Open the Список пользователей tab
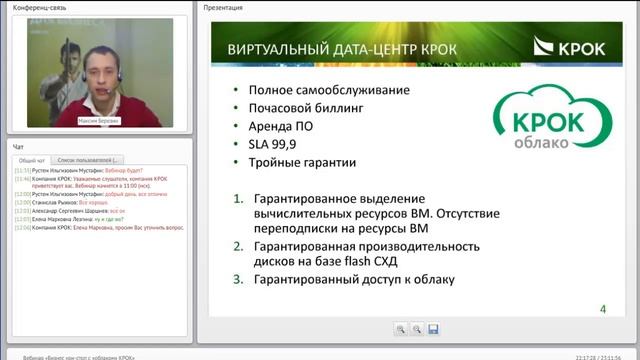 87,160
